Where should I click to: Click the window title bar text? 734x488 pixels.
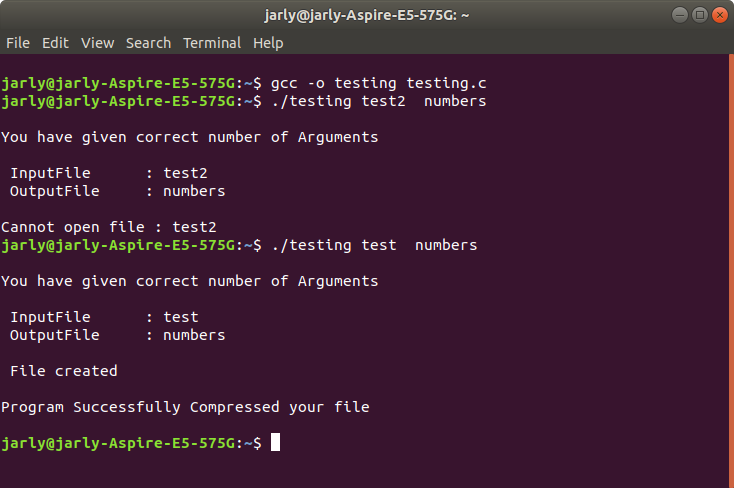point(367,15)
